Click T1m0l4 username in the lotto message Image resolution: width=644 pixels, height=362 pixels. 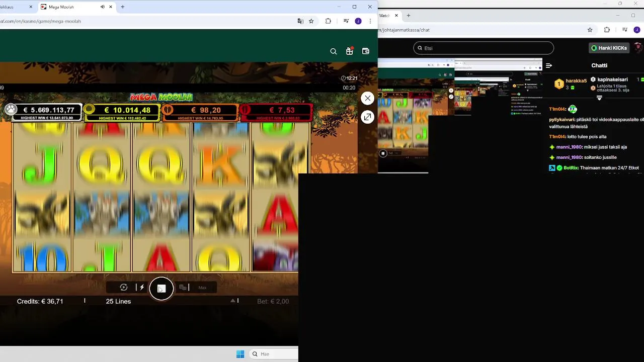pyautogui.click(x=557, y=136)
